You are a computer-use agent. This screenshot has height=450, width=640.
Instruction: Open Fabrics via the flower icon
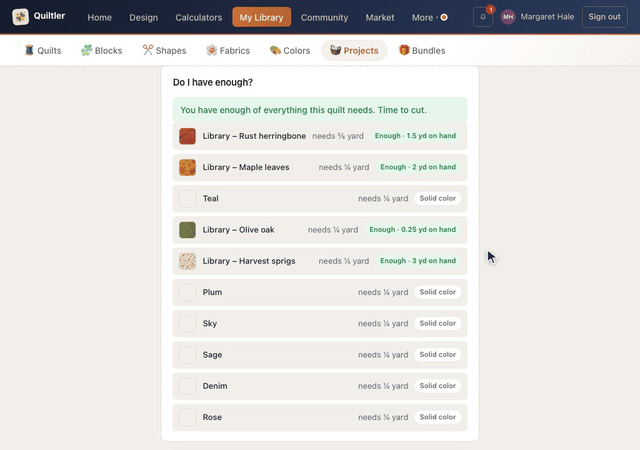[x=211, y=50]
